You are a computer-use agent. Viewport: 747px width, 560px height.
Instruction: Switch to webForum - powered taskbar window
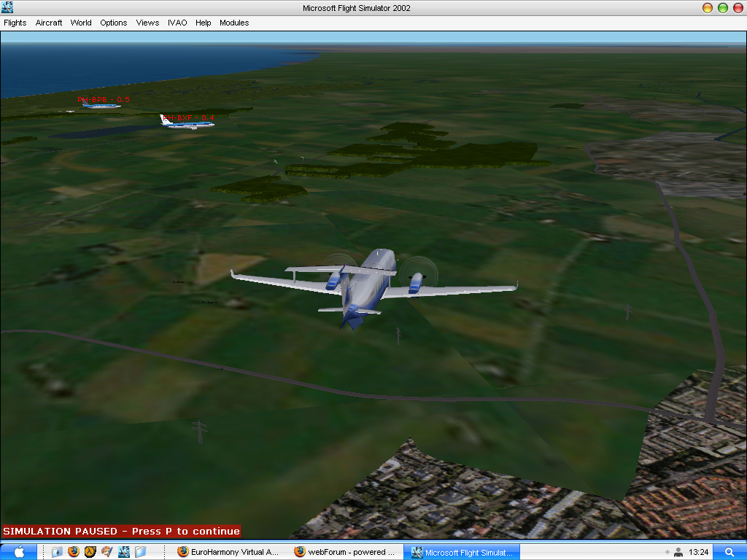click(x=344, y=552)
